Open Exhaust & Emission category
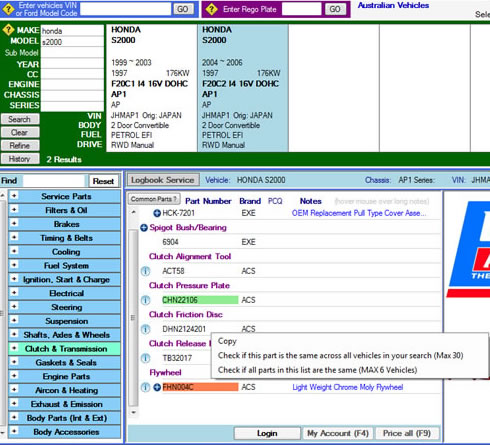Screen dimensions: 490x445 click(64, 404)
